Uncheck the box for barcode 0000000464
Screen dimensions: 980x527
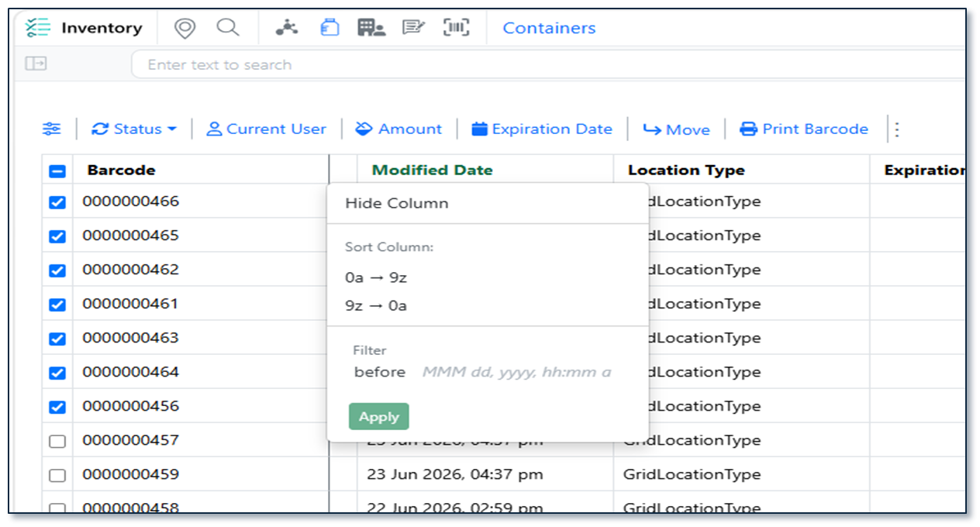57,373
